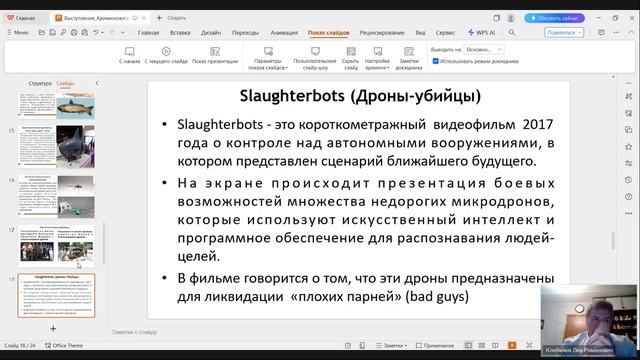Switch to 'Рецензирование' ribbon tab
Image resolution: width=640 pixels, height=360 pixels.
pos(382,33)
